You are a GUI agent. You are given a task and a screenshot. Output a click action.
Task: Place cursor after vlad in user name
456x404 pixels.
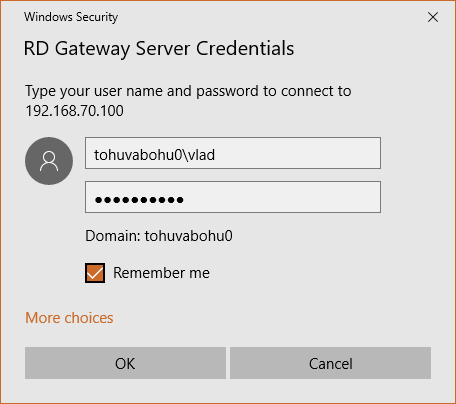coord(216,155)
